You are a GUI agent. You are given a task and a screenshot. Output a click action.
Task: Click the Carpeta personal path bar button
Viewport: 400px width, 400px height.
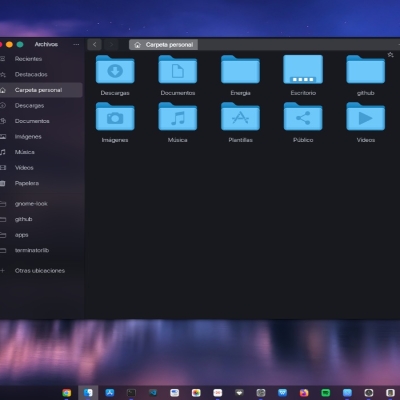click(x=163, y=45)
